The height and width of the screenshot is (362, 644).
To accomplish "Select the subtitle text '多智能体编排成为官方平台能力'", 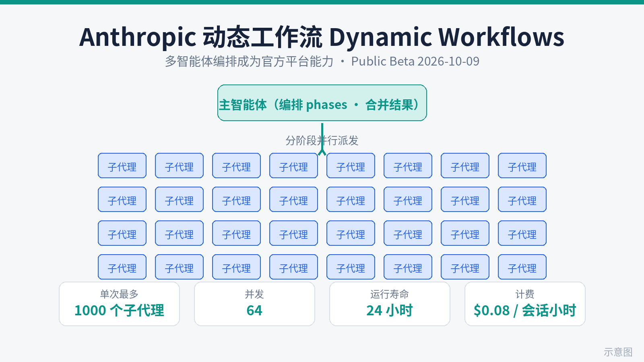I will point(249,61).
